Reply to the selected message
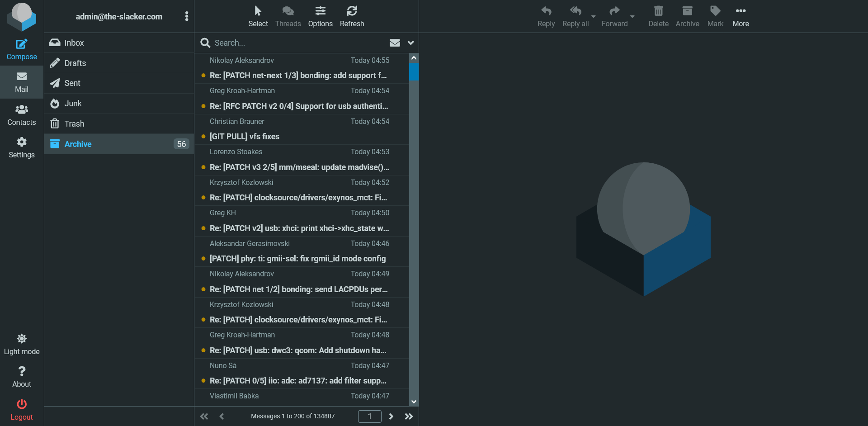This screenshot has height=426, width=868. pyautogui.click(x=546, y=16)
